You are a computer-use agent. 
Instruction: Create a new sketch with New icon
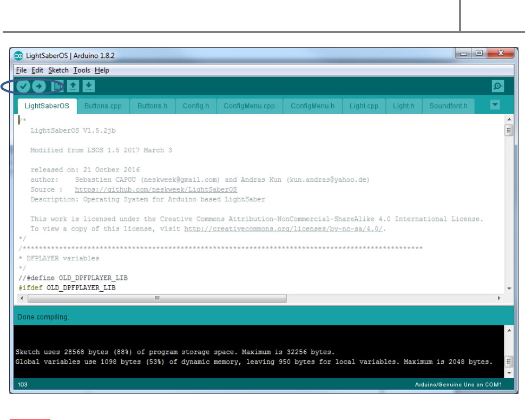pyautogui.click(x=57, y=87)
